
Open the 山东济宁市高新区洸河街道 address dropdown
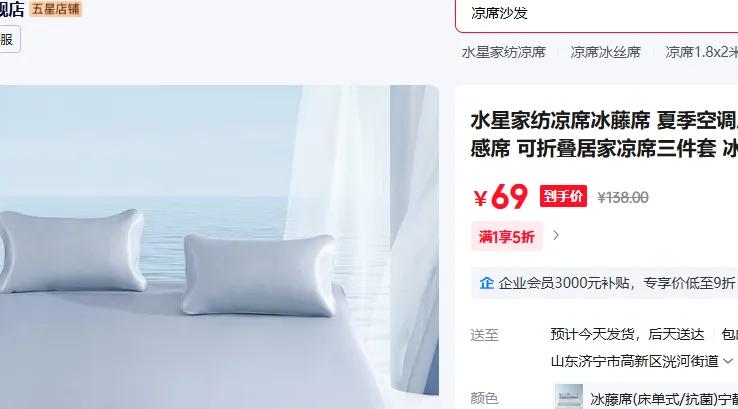point(642,361)
